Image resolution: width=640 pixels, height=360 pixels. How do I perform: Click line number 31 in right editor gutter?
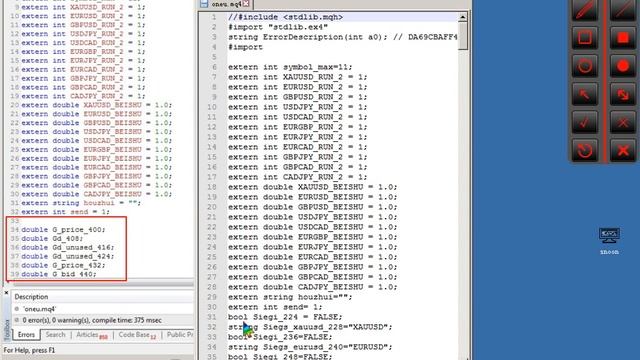point(211,317)
